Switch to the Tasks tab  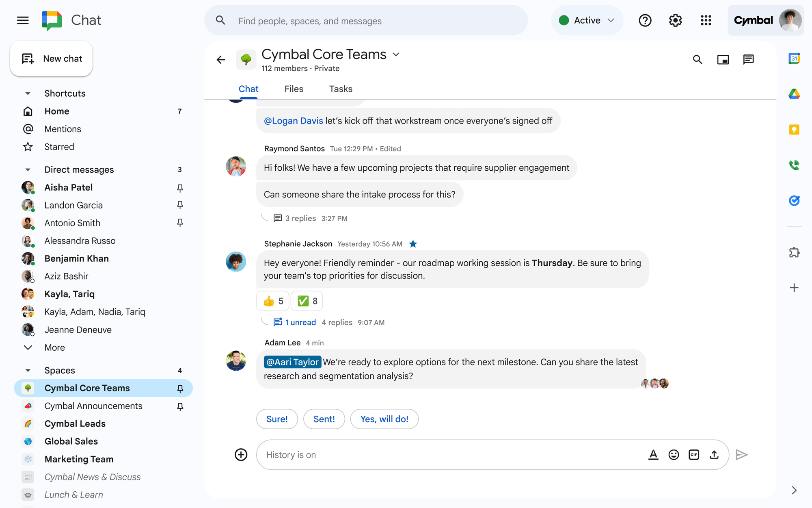(x=340, y=88)
